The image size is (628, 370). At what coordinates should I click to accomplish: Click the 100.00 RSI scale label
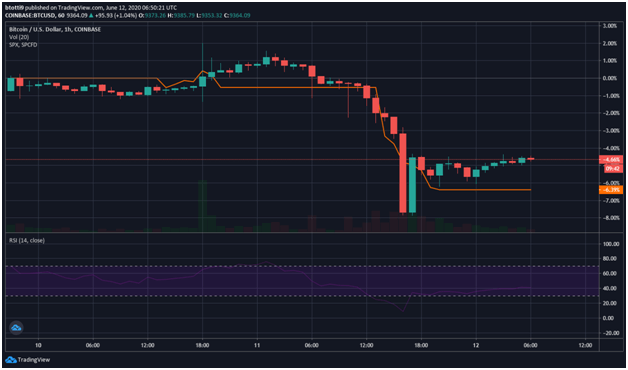point(610,243)
